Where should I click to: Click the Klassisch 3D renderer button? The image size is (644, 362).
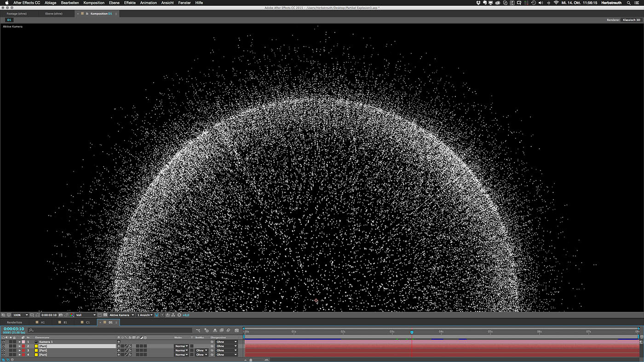point(631,20)
